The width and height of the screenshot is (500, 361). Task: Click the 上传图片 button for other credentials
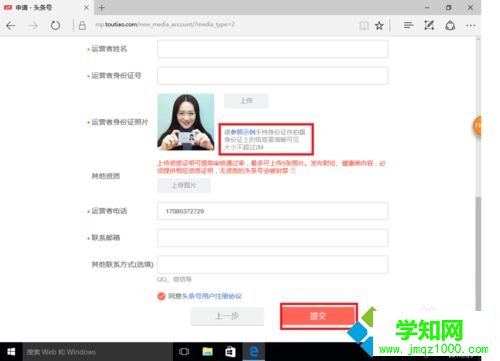tap(184, 185)
